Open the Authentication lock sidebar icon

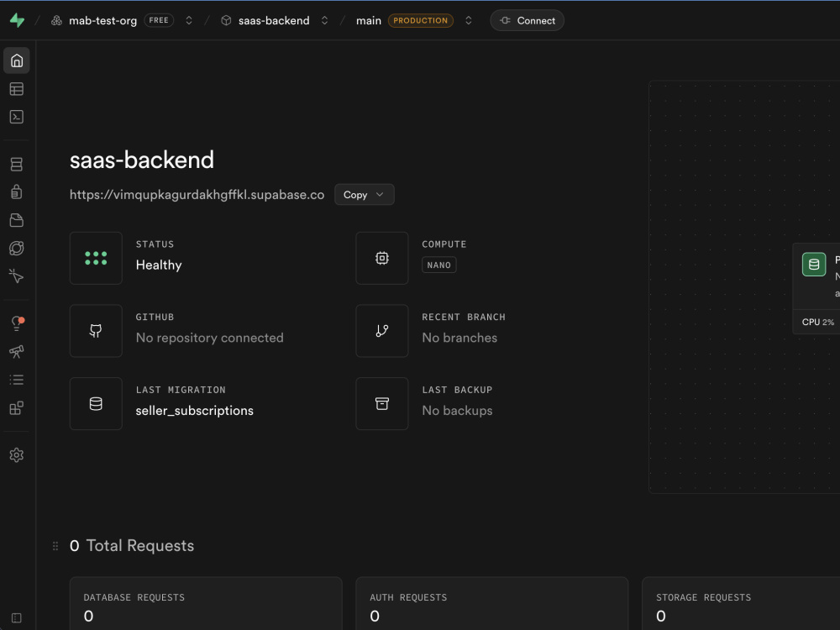point(17,192)
